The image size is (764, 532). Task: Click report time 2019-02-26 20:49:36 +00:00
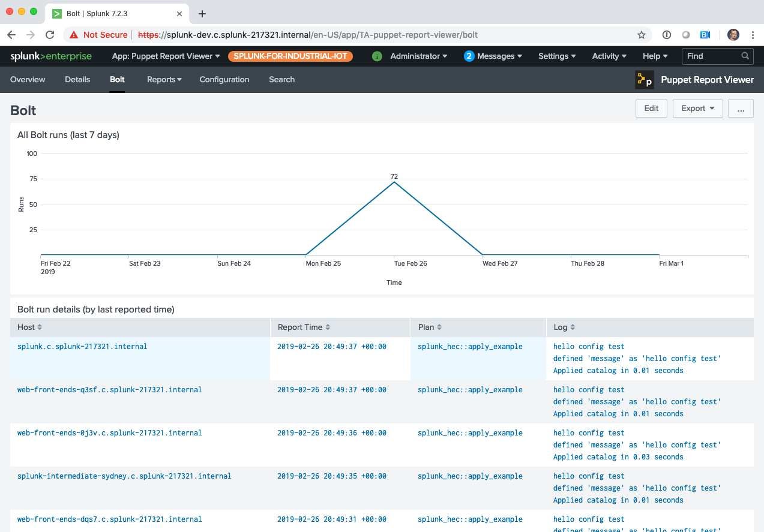pyautogui.click(x=332, y=433)
